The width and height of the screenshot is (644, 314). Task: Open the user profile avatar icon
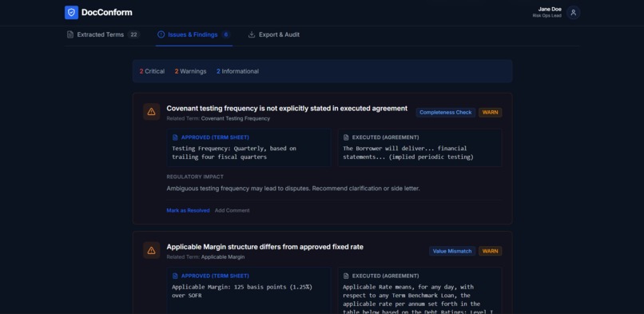(574, 13)
